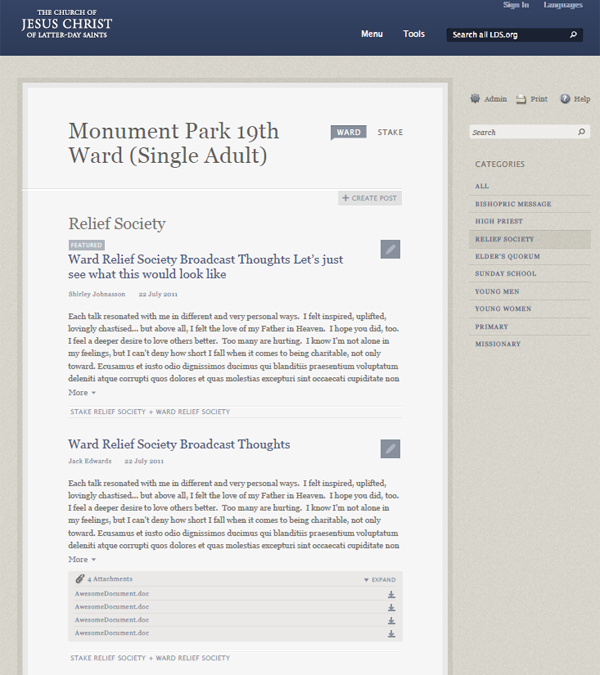Click author name Shirley Johnasson

pyautogui.click(x=97, y=294)
